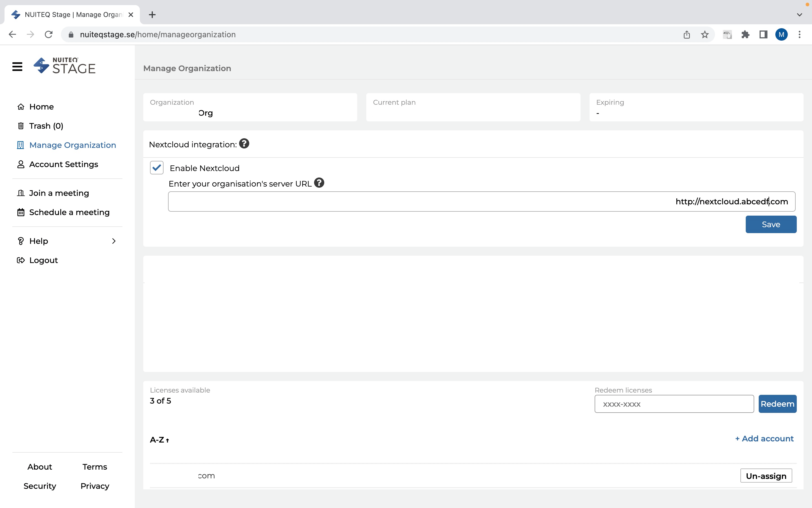Click the Manage Organization building icon
812x508 pixels.
(x=21, y=145)
